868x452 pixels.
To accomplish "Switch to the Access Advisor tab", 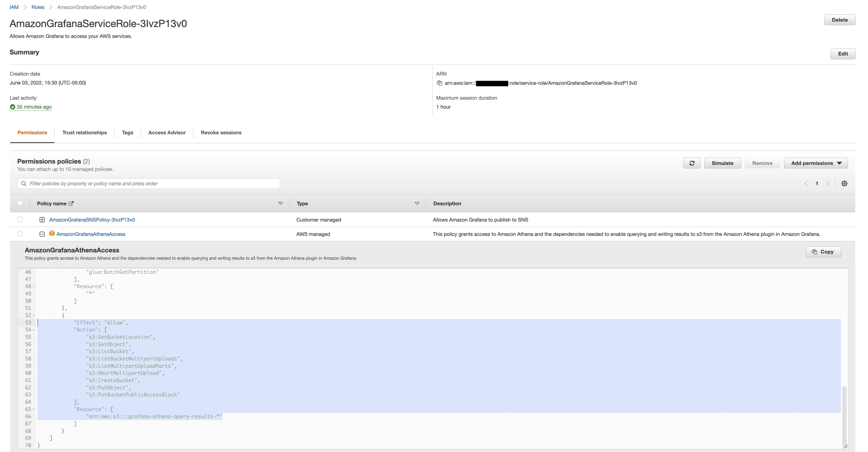I will [x=167, y=132].
